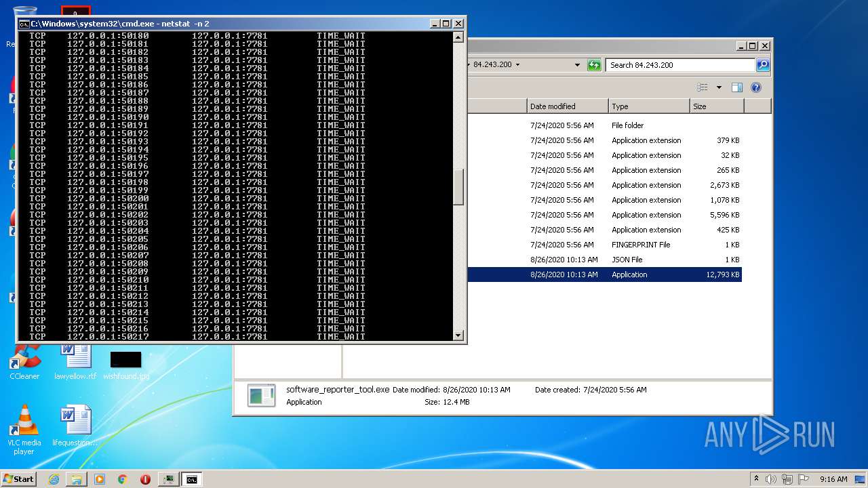Viewport: 868px width, 488px height.
Task: Focus the Search 84.243.200 box
Action: click(680, 65)
